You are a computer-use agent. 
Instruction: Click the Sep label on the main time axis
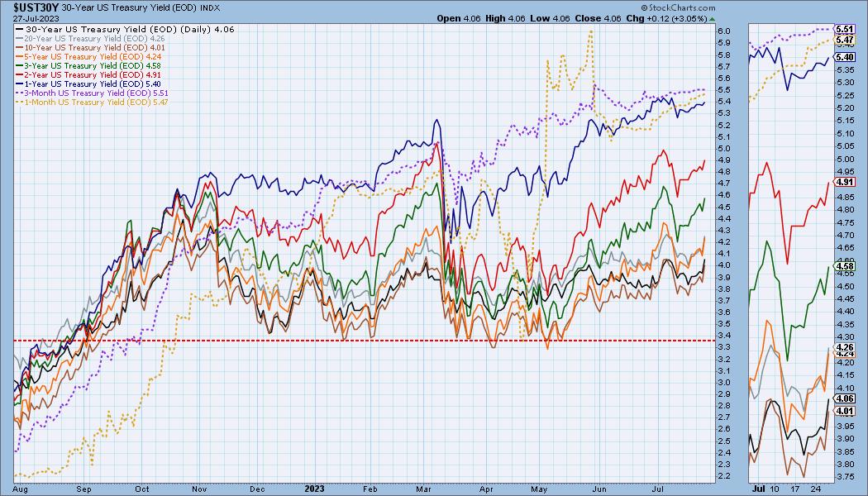(x=83, y=489)
